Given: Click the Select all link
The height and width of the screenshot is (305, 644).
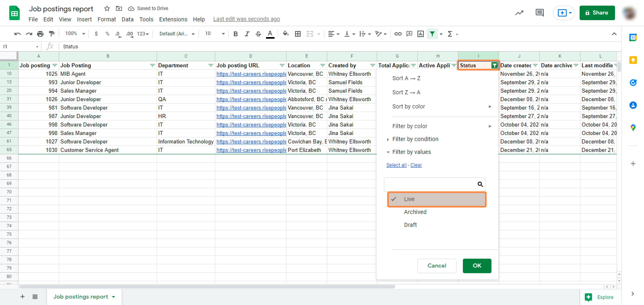Looking at the screenshot, I should 396,165.
